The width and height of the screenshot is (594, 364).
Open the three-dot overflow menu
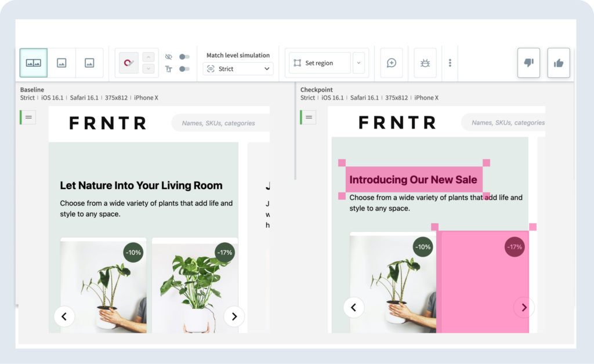(x=450, y=63)
